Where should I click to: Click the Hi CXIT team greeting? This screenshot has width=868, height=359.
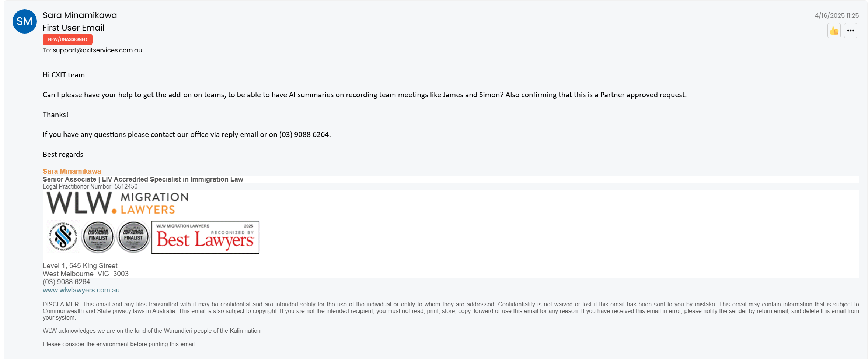[x=64, y=75]
